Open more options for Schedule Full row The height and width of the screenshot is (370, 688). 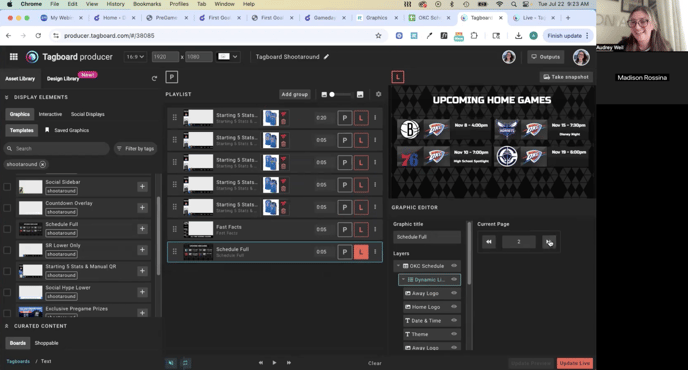pyautogui.click(x=375, y=251)
